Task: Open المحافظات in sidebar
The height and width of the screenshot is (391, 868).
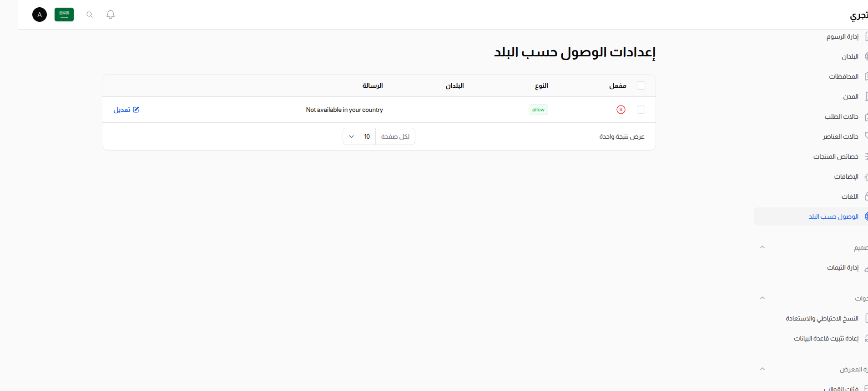Action: 844,76
